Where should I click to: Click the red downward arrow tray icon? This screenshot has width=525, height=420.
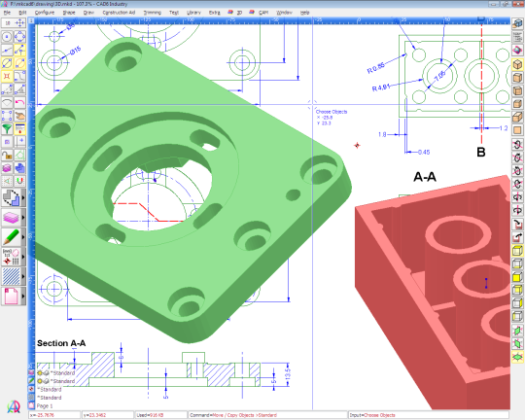(517, 224)
